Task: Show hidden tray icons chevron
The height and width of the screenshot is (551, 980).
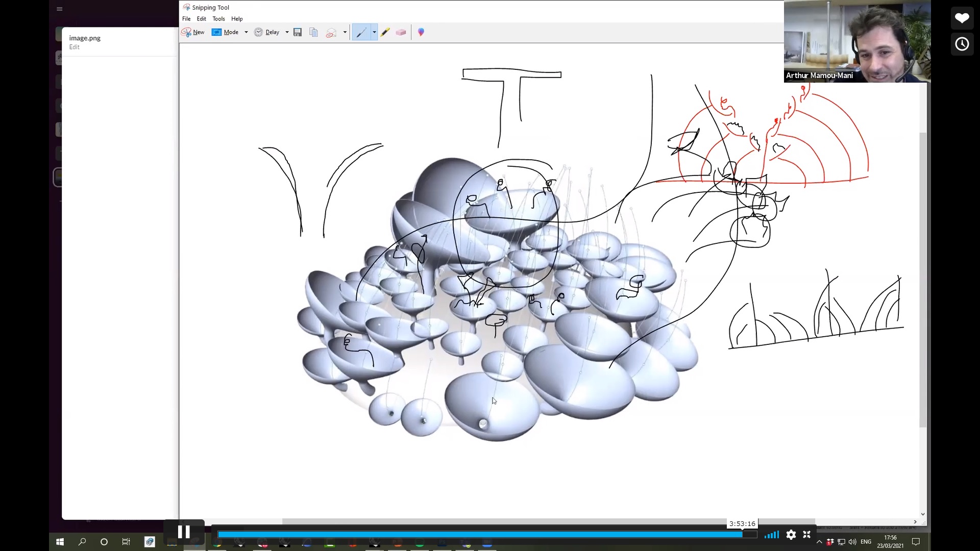Action: coord(820,542)
